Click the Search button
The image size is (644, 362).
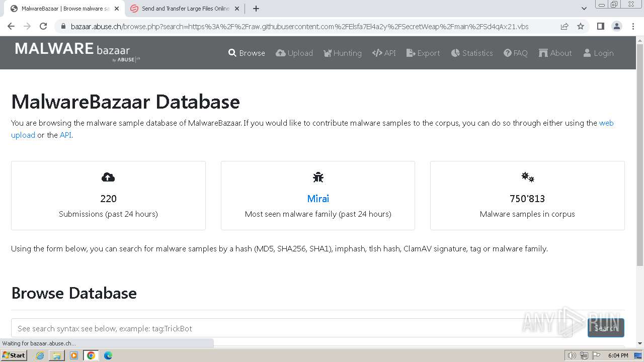[606, 328]
